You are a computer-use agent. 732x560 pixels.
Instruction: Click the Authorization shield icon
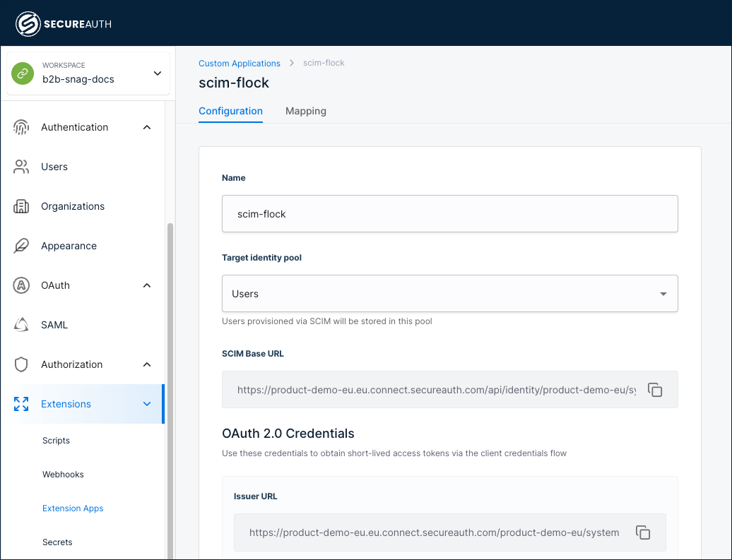21,364
